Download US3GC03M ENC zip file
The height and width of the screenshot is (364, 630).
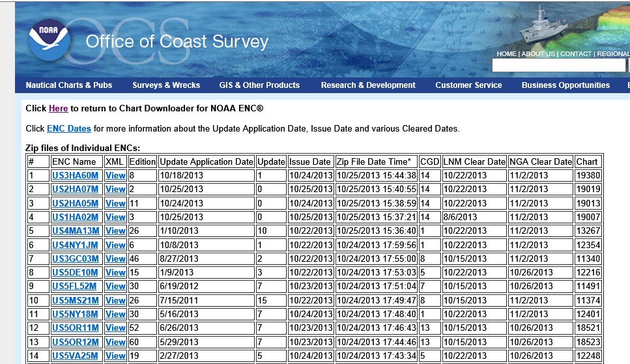click(x=76, y=259)
